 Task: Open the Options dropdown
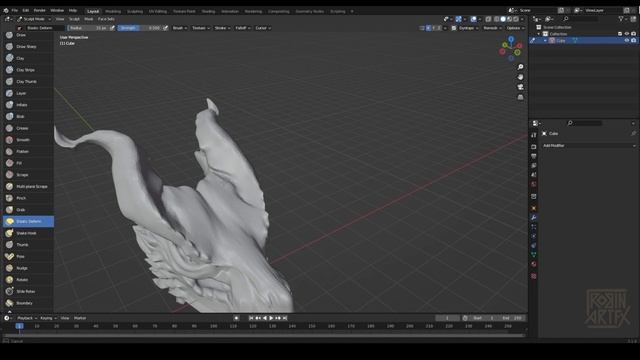coord(516,28)
